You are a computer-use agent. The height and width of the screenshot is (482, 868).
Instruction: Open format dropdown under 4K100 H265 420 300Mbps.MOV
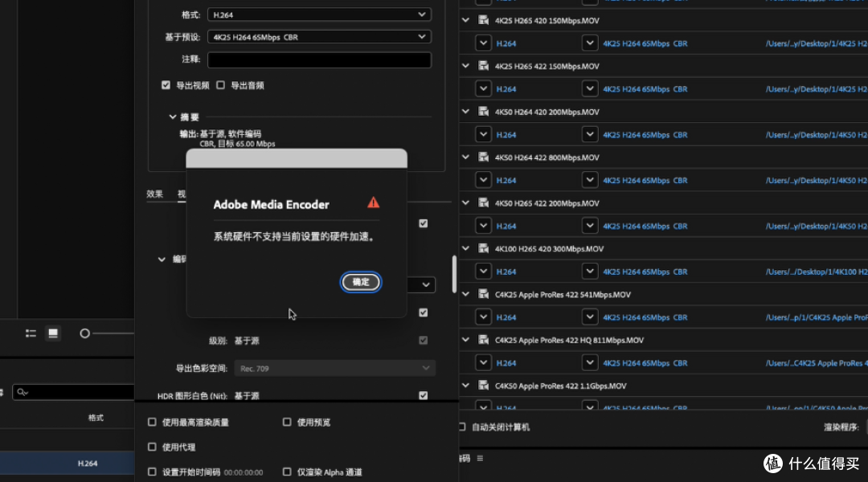[x=483, y=272]
